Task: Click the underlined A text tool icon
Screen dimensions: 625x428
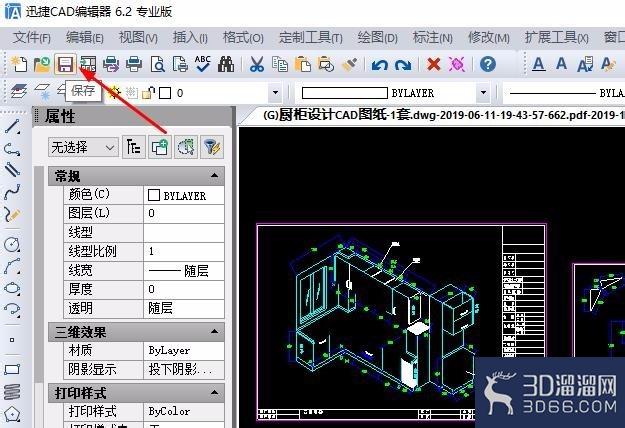Action: tap(539, 64)
